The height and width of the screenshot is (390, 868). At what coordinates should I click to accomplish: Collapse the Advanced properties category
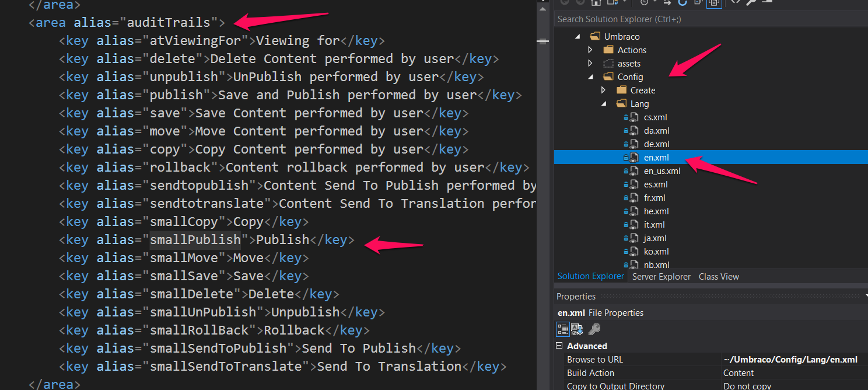click(x=559, y=346)
